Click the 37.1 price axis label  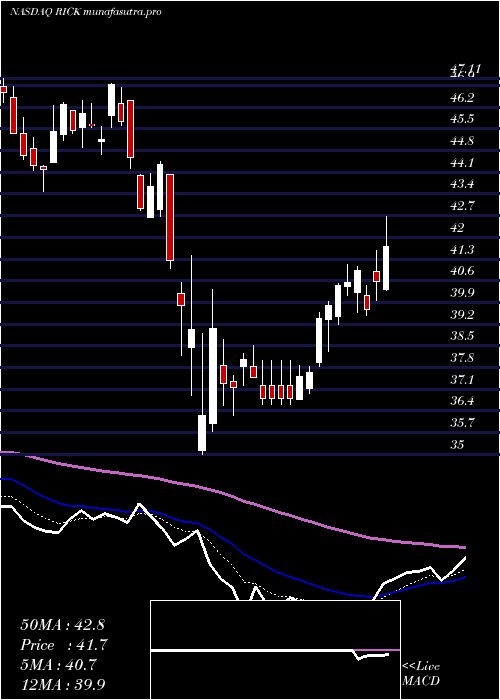(x=462, y=379)
